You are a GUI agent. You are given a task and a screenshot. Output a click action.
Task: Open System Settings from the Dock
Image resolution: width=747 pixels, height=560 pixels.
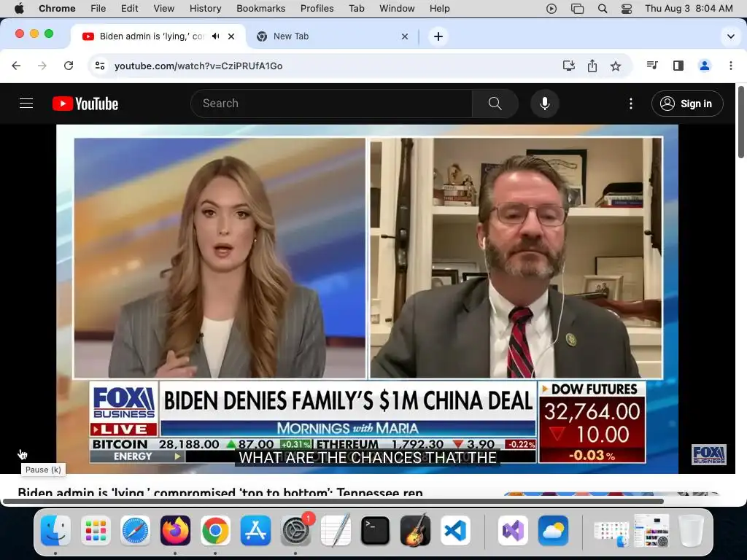click(295, 530)
